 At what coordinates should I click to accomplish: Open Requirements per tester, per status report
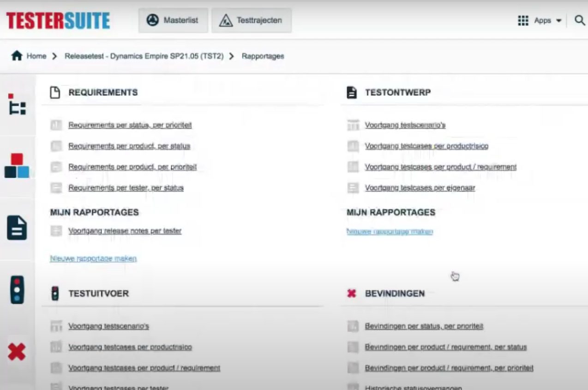(126, 188)
